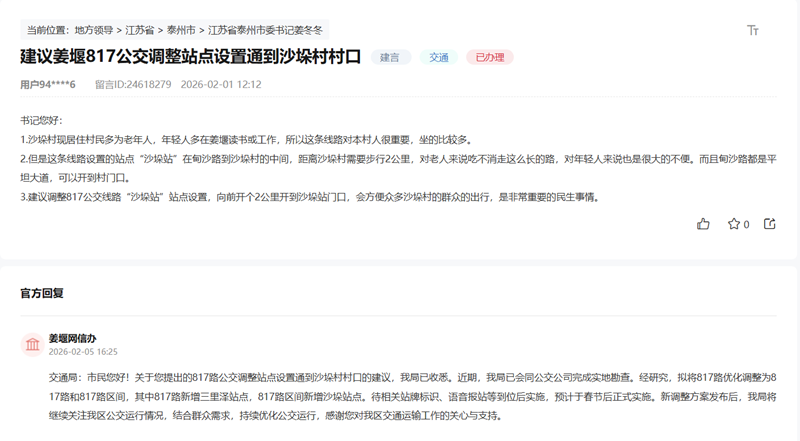The height and width of the screenshot is (441, 800).
Task: Click paragraph starting 3.建议调整817公交线路
Action: pos(310,197)
